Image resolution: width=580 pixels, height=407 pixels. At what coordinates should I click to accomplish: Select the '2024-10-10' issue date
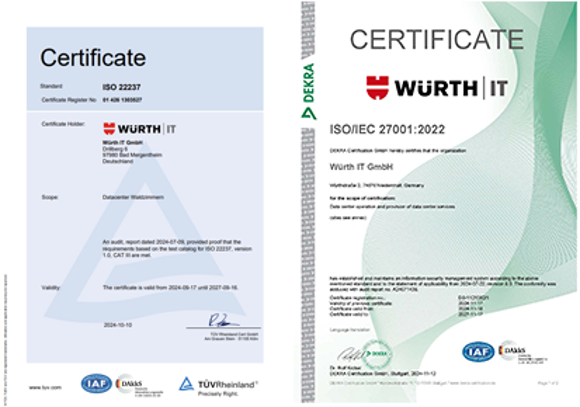(118, 325)
